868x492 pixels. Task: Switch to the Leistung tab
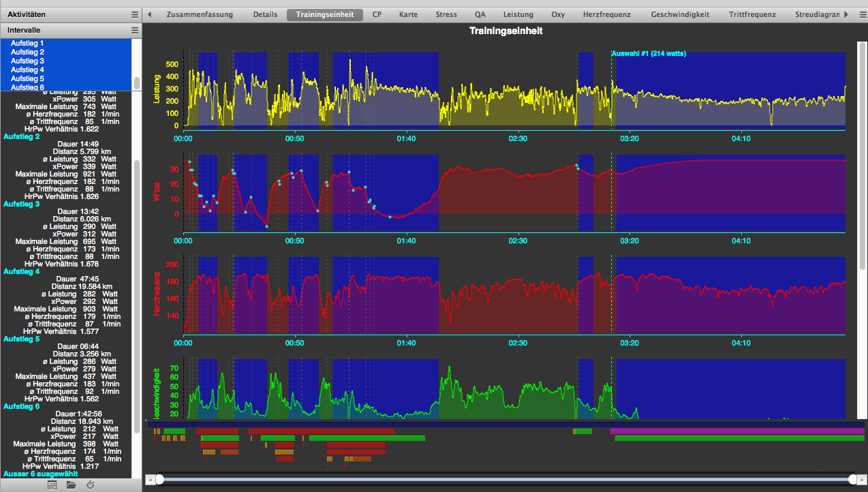518,14
